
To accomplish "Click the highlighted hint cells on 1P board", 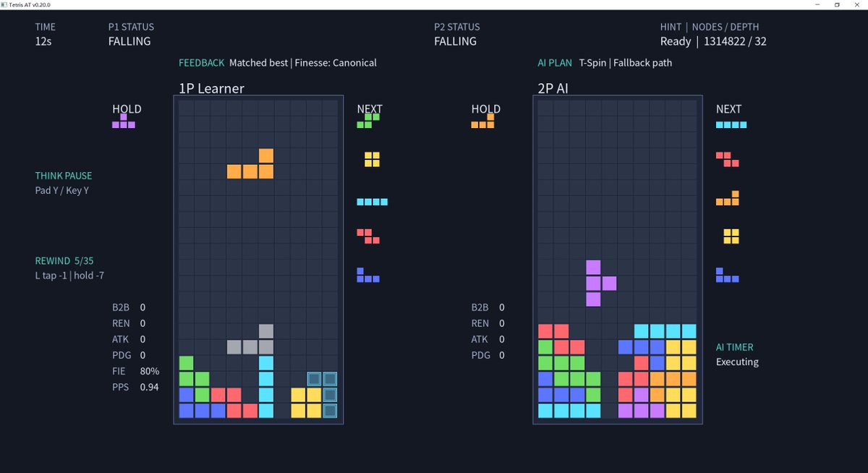I will 323,395.
